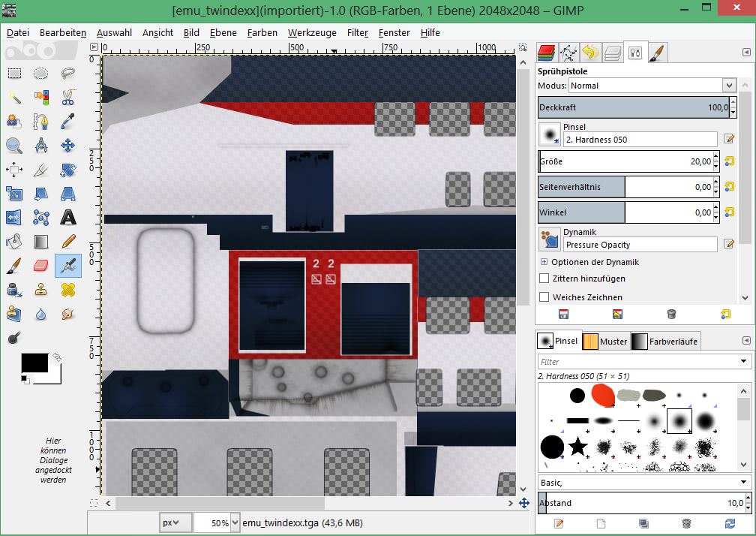
Task: Select the Pencil tool
Action: 68,241
